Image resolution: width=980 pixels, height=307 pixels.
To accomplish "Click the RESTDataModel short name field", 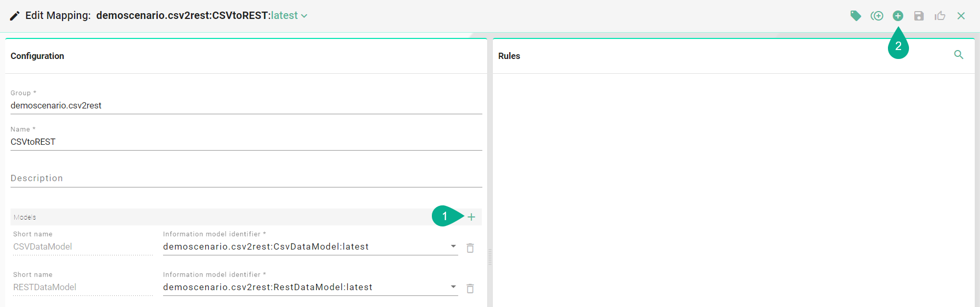I will point(83,287).
